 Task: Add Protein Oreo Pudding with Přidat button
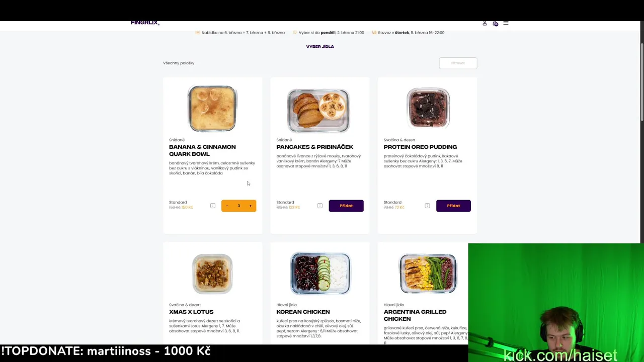point(453,206)
